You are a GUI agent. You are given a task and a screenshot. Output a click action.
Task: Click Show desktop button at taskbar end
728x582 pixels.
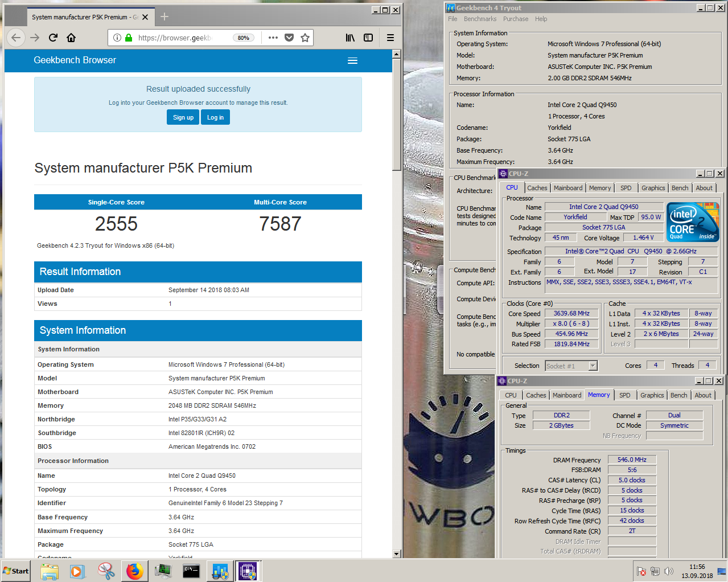(x=722, y=571)
